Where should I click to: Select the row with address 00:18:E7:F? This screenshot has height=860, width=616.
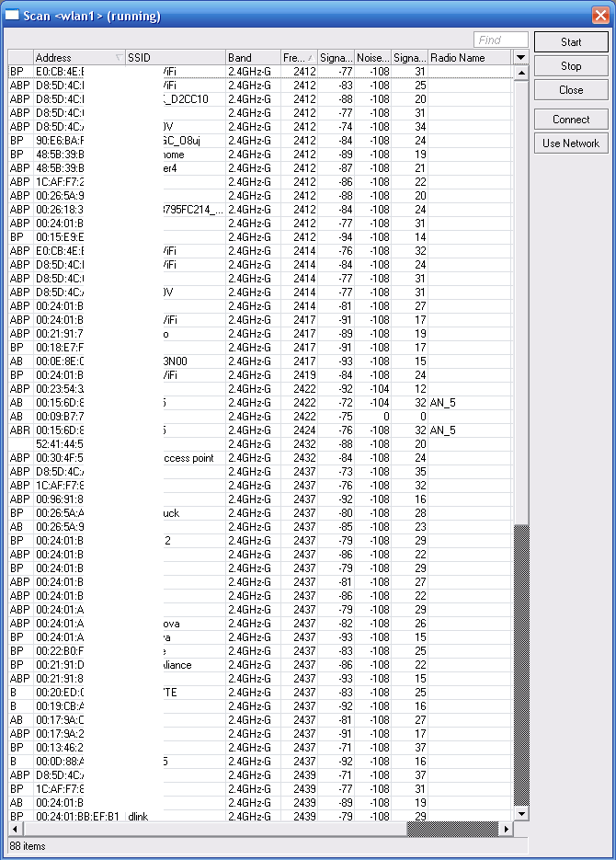pyautogui.click(x=260, y=348)
